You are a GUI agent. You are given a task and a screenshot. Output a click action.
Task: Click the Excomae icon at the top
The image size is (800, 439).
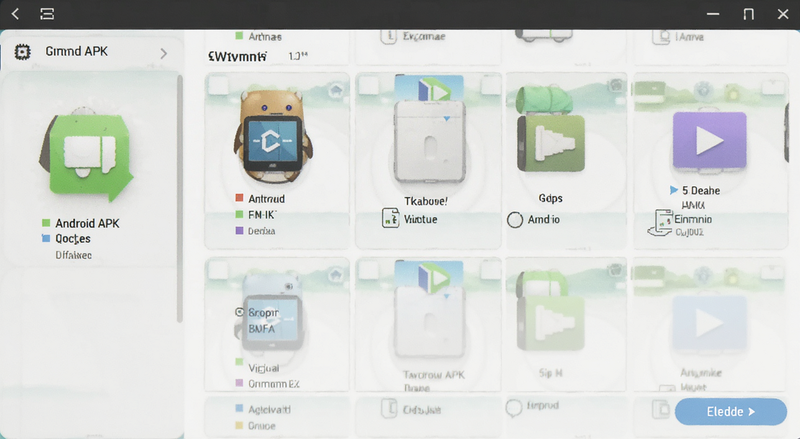[x=388, y=36]
